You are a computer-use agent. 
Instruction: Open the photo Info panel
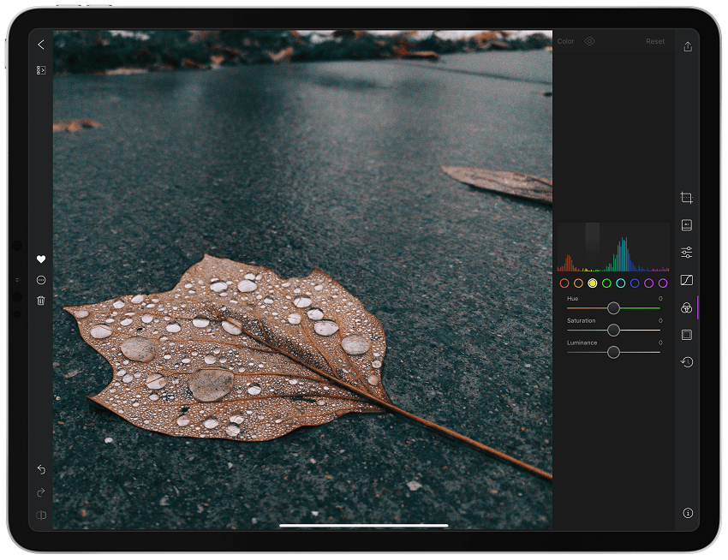[x=686, y=513]
